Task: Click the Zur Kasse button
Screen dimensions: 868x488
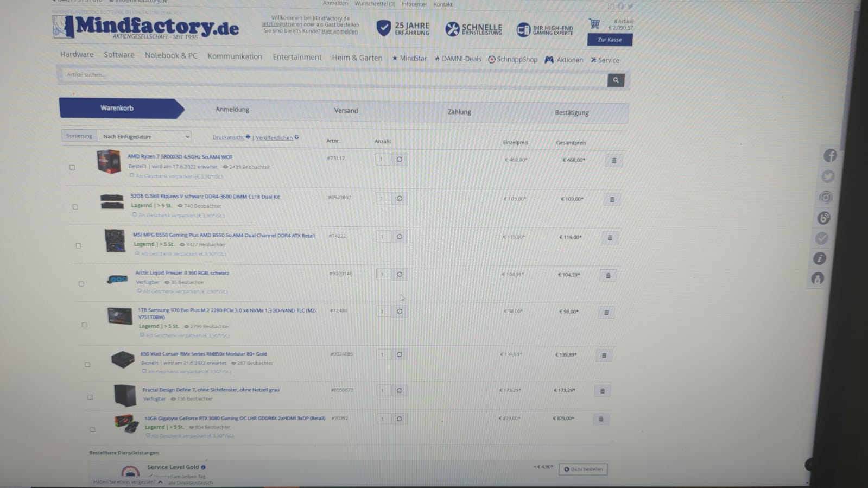Action: [x=610, y=40]
